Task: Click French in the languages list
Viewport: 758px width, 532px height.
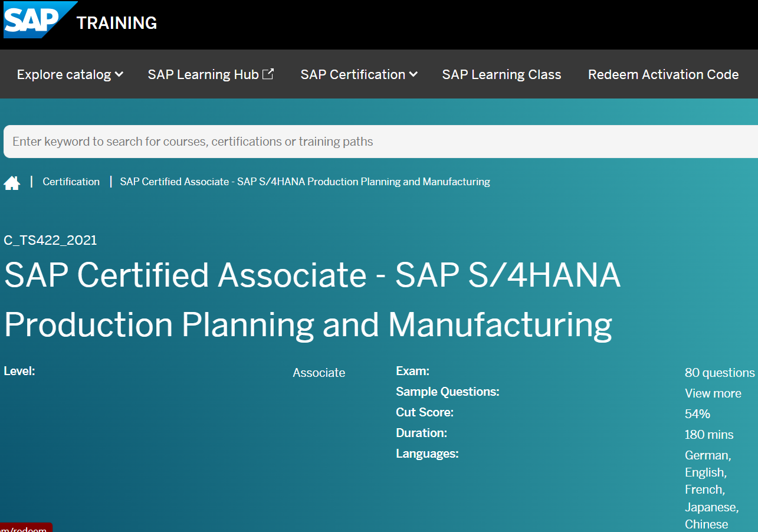Action: tap(704, 490)
